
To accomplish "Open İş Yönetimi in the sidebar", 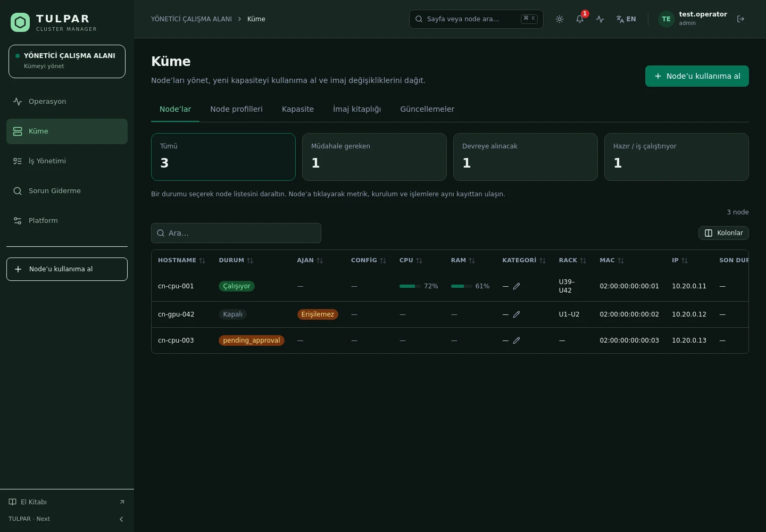I will 67,161.
